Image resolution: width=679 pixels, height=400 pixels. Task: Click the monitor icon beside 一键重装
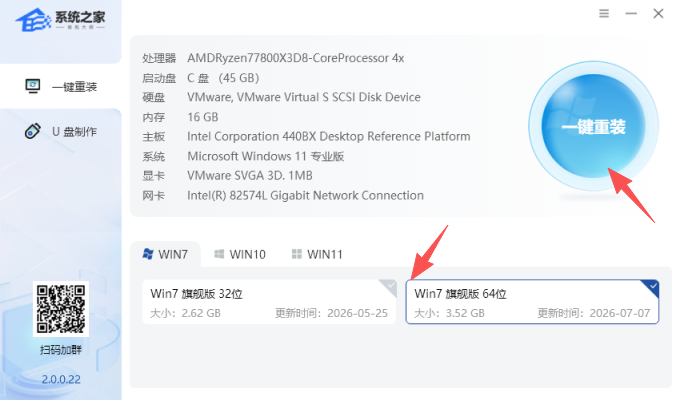click(33, 86)
